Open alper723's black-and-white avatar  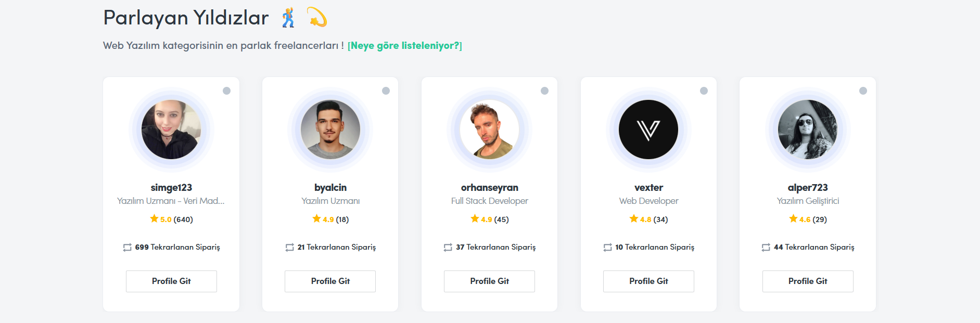[808, 130]
